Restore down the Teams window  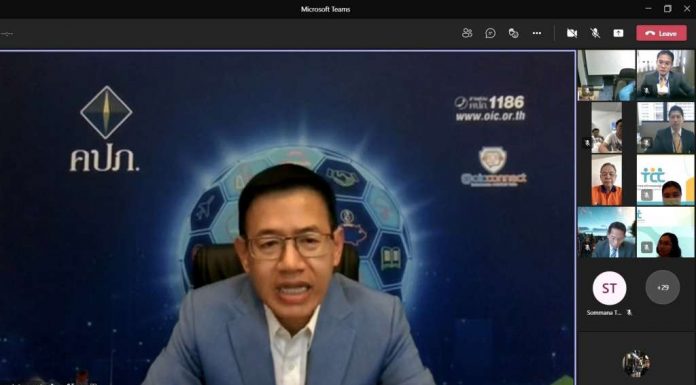coord(667,8)
